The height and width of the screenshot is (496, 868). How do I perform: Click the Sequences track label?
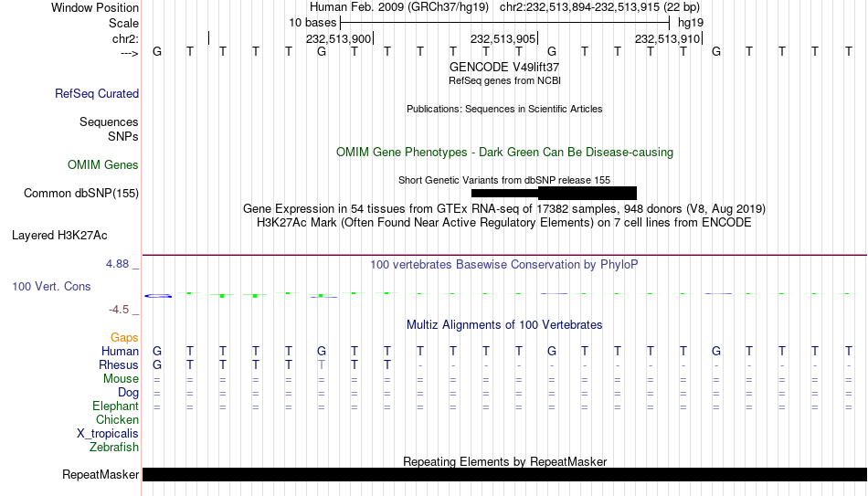pos(109,121)
